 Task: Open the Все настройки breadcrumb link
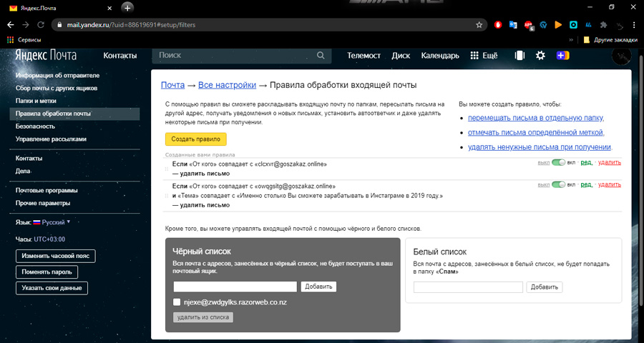coord(227,85)
